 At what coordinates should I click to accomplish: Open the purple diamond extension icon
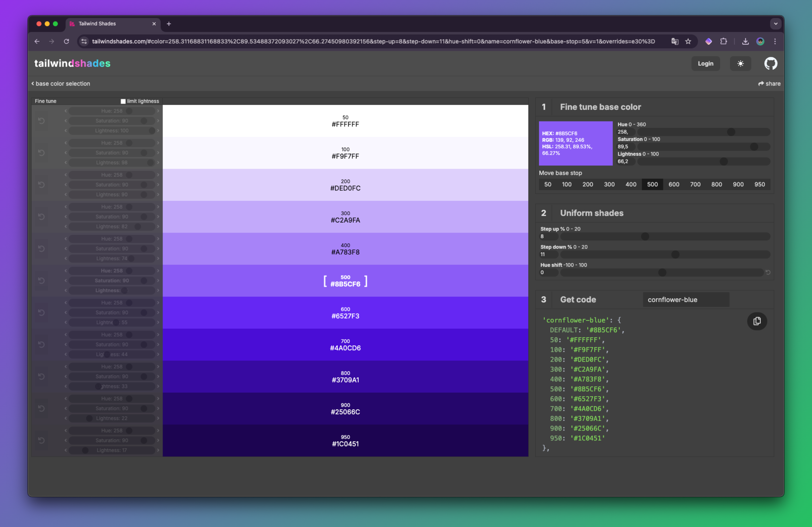[x=709, y=41]
